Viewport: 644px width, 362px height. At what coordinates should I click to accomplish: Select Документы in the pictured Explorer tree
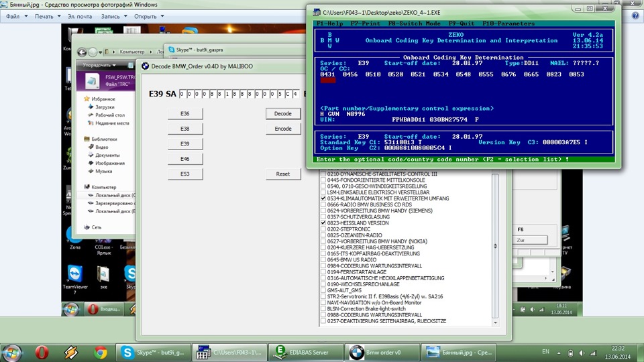[x=107, y=155]
